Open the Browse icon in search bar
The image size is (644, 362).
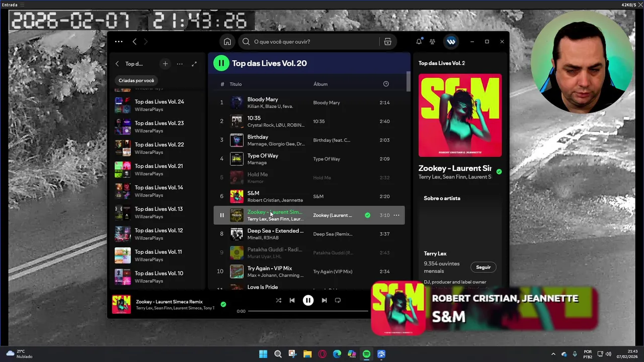387,42
